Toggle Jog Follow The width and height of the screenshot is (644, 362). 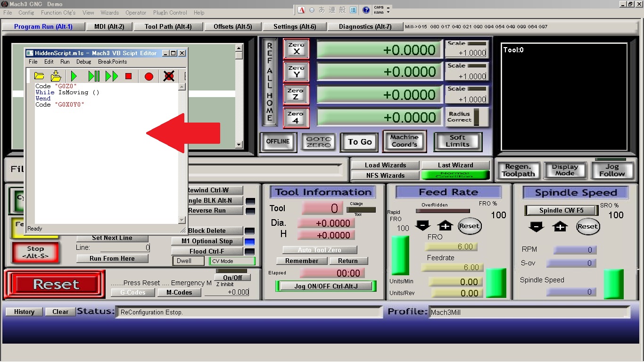click(x=612, y=170)
